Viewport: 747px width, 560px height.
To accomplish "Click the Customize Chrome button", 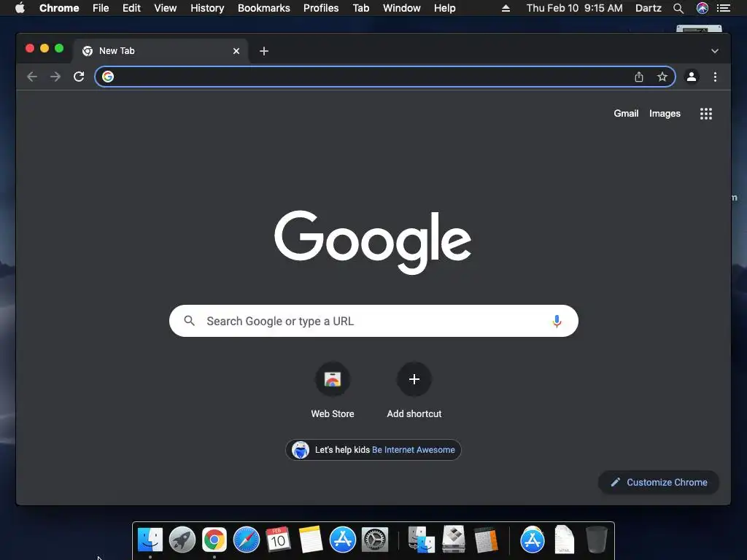I will tap(659, 483).
